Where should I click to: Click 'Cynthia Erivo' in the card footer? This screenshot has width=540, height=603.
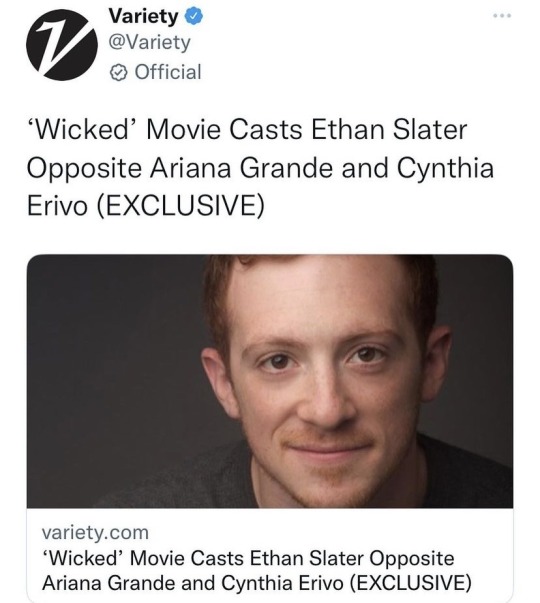tap(282, 583)
